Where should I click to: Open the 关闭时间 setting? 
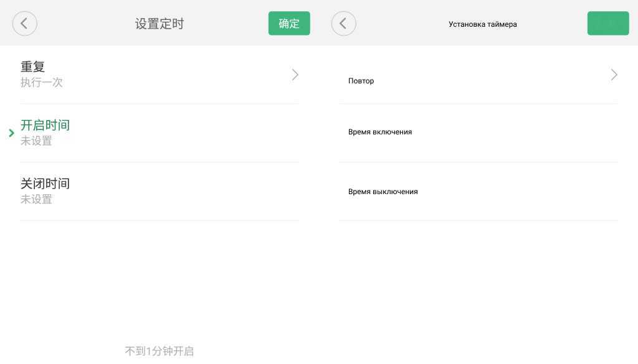pyautogui.click(x=45, y=184)
